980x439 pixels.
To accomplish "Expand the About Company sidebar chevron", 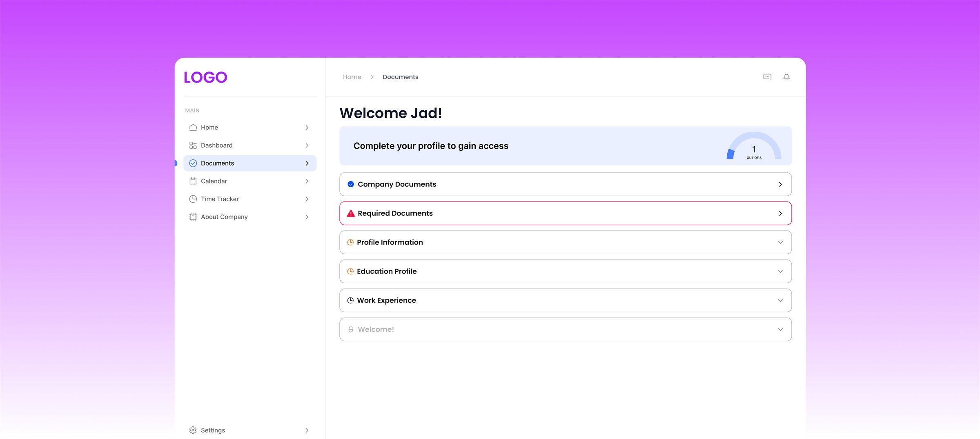I will pos(307,217).
